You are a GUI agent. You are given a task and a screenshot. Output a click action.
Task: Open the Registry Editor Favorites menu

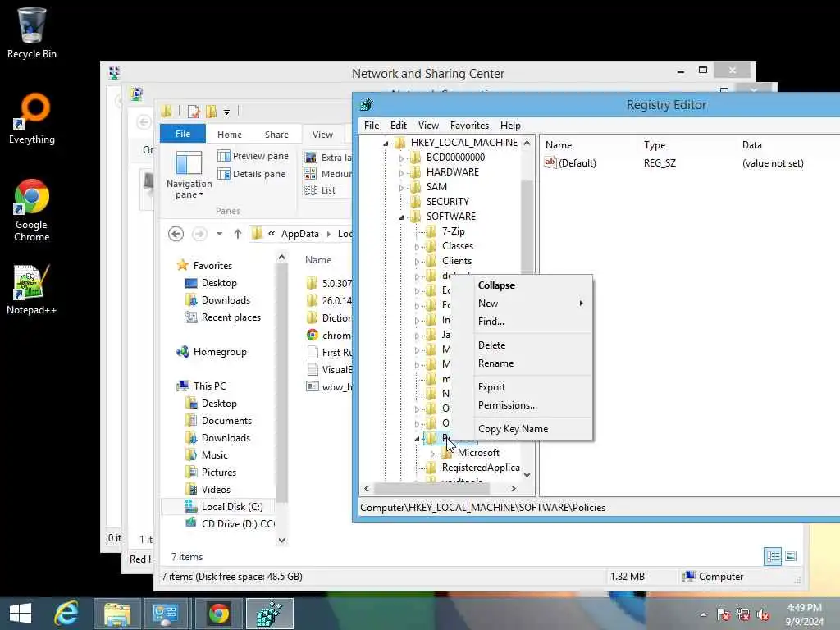tap(469, 126)
